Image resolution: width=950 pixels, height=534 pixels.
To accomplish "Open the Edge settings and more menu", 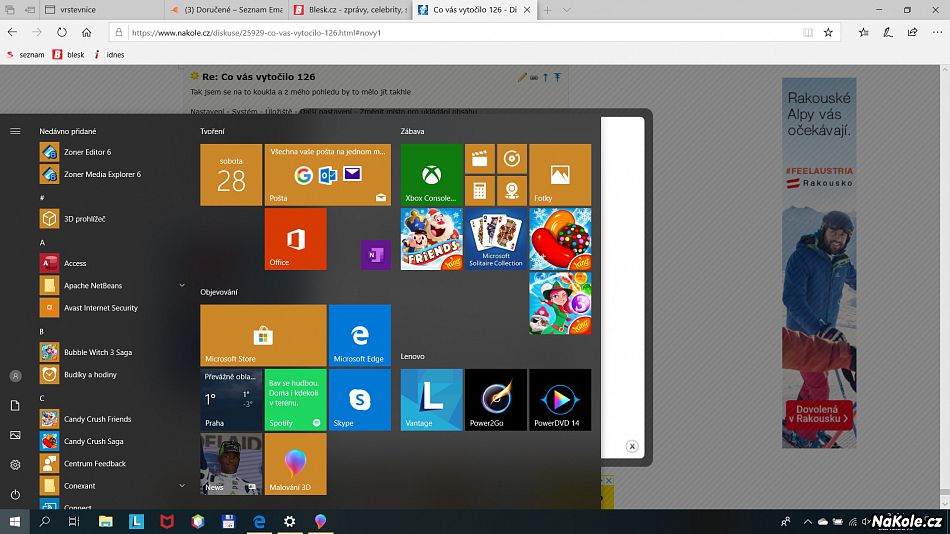I will 937,32.
